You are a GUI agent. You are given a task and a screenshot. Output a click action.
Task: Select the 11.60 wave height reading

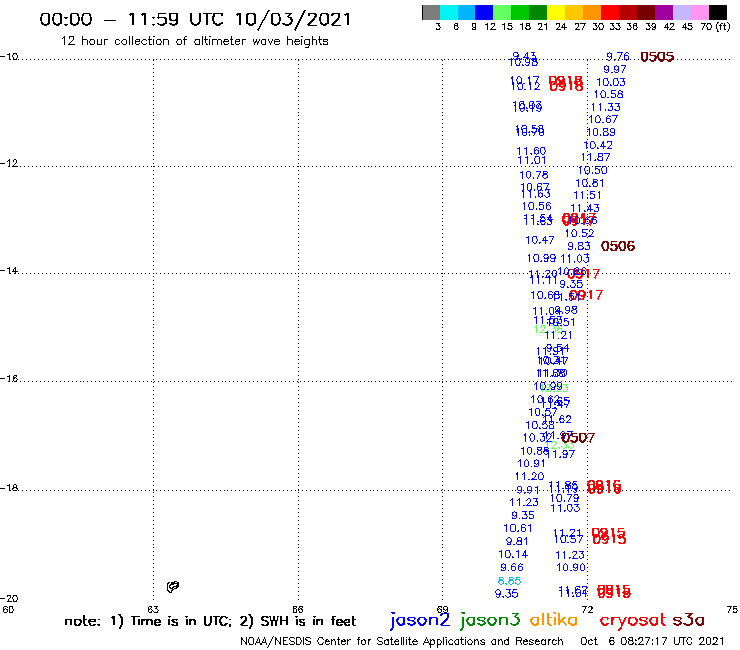point(531,151)
